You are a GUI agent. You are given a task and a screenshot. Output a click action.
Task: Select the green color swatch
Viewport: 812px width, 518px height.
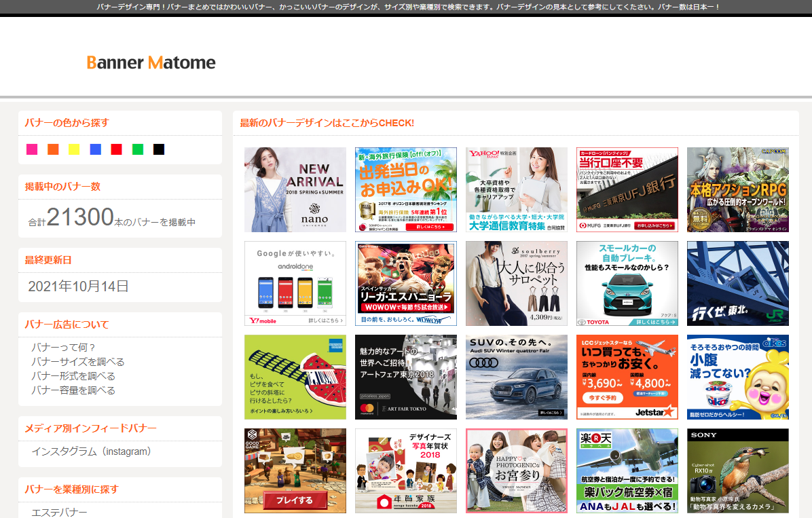click(138, 149)
